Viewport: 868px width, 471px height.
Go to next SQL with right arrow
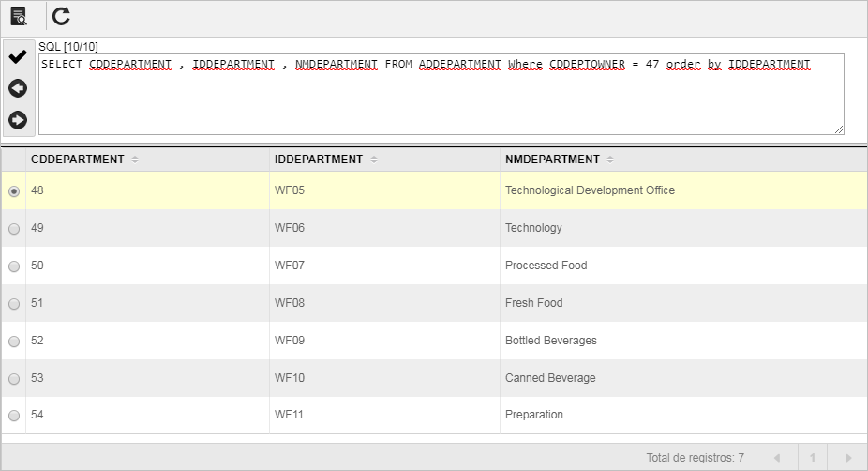(x=18, y=120)
